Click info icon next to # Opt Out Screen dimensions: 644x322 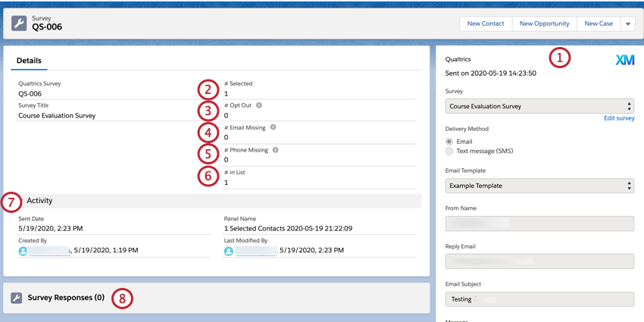pos(259,105)
